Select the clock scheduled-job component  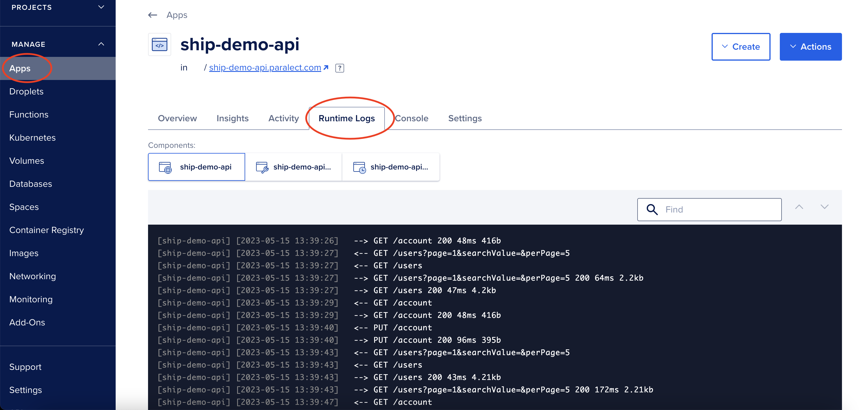(391, 167)
